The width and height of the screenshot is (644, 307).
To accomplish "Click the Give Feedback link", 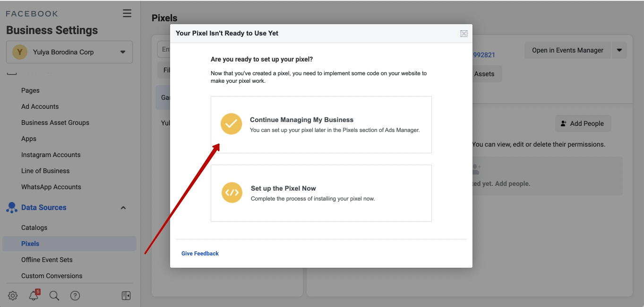I will click(x=200, y=254).
